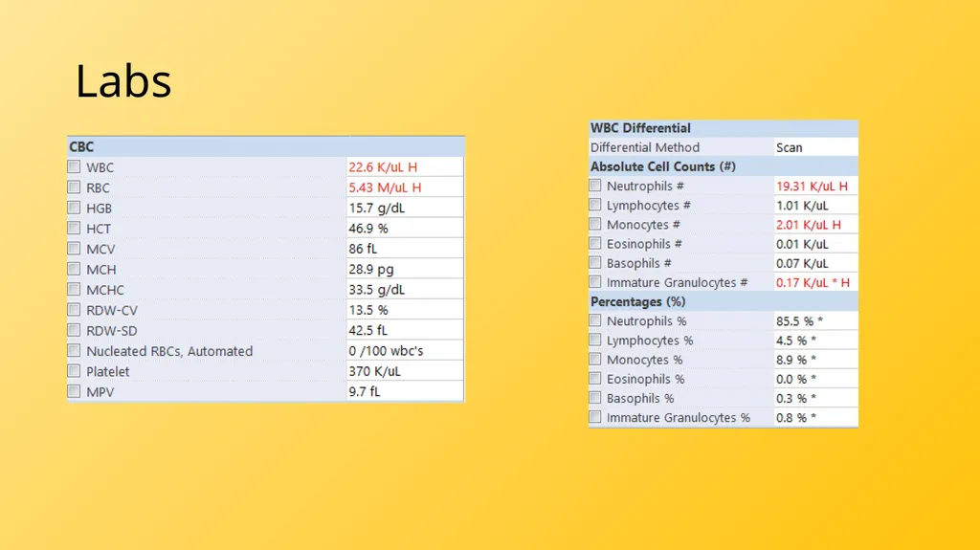Mark the MCH checkbox

click(x=74, y=269)
